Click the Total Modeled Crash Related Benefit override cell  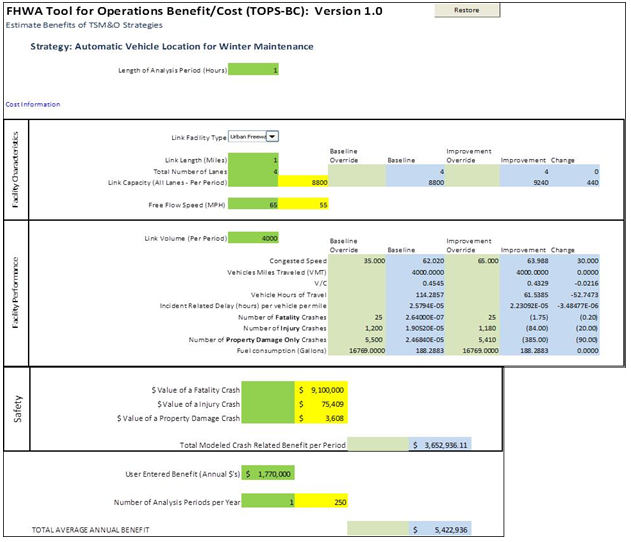point(378,445)
